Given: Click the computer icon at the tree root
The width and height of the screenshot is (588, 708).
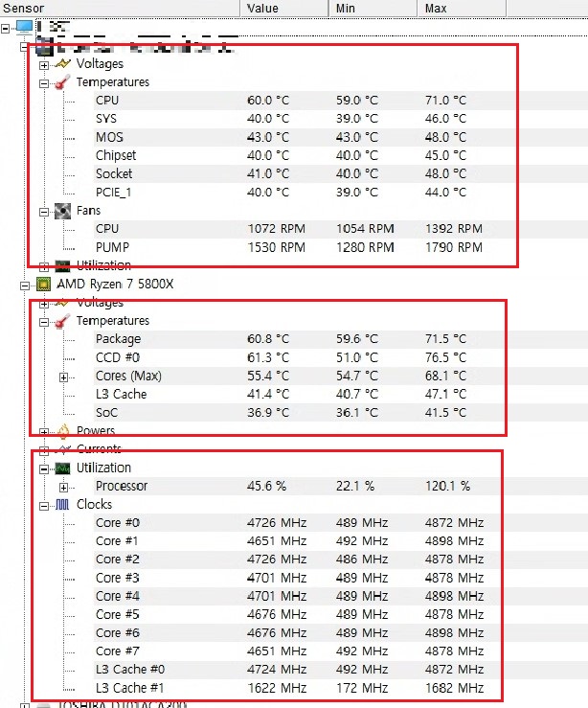Looking at the screenshot, I should [x=23, y=26].
